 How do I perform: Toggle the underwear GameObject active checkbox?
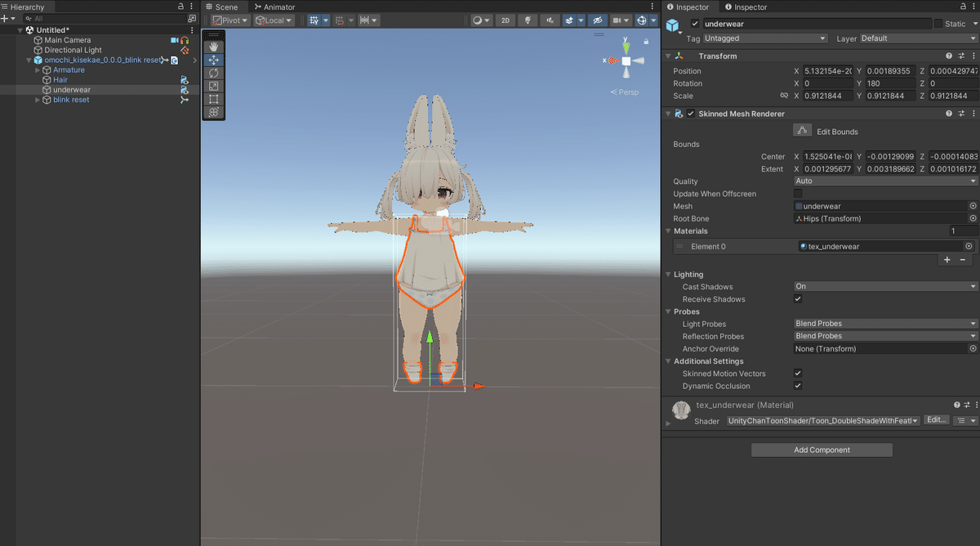point(696,24)
